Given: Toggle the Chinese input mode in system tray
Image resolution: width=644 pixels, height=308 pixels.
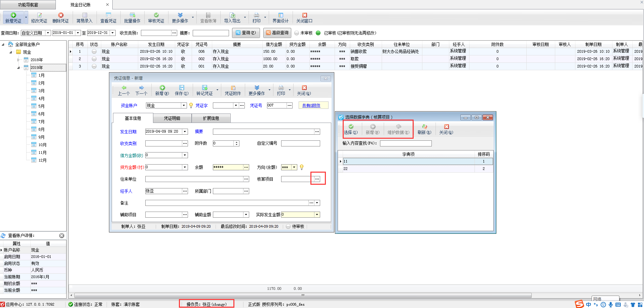Looking at the screenshot, I should (588, 304).
